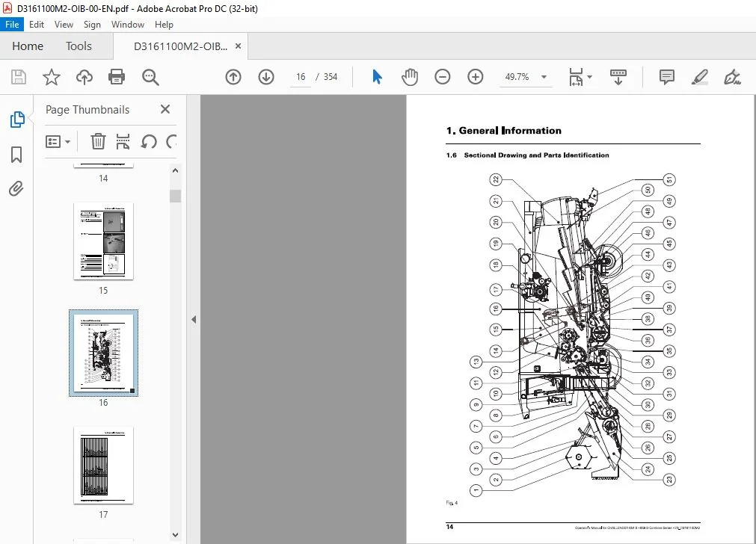Image resolution: width=756 pixels, height=544 pixels.
Task: Select the D3161100M2-OIB document tab
Action: tap(180, 47)
